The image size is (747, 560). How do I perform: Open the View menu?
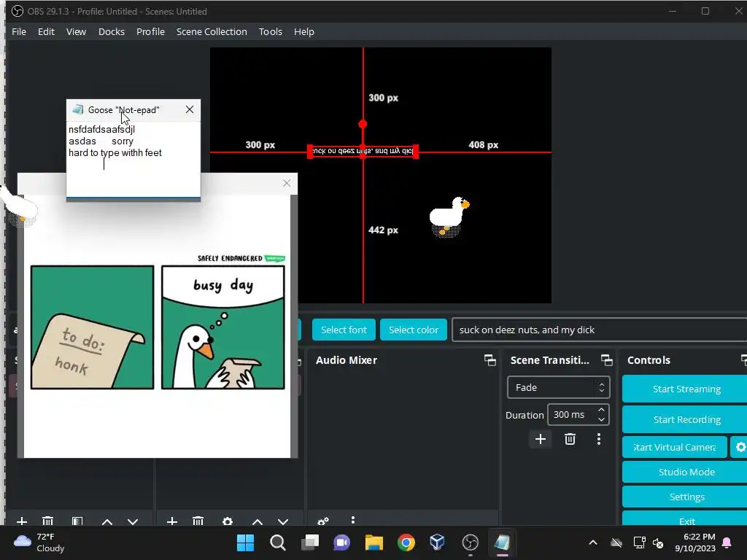click(76, 31)
